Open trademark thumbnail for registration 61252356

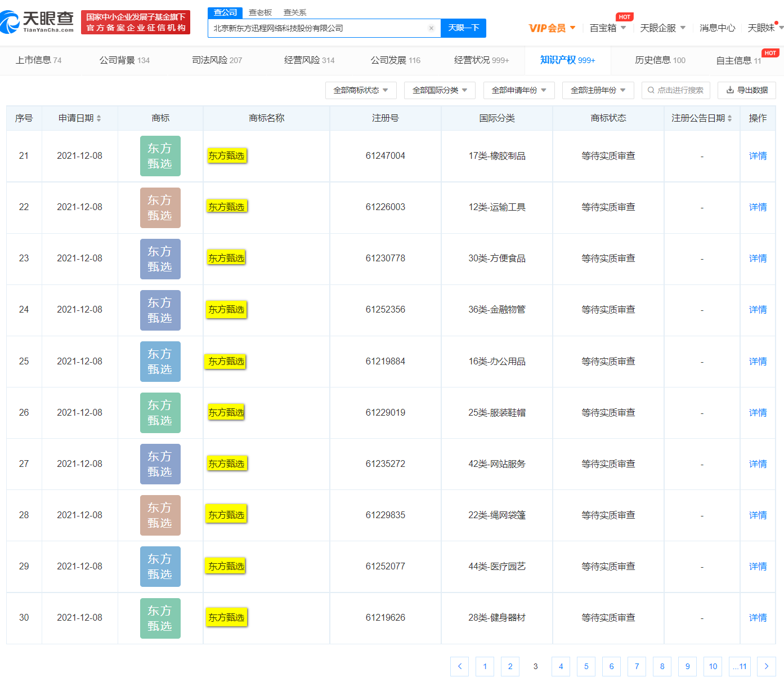(x=160, y=310)
